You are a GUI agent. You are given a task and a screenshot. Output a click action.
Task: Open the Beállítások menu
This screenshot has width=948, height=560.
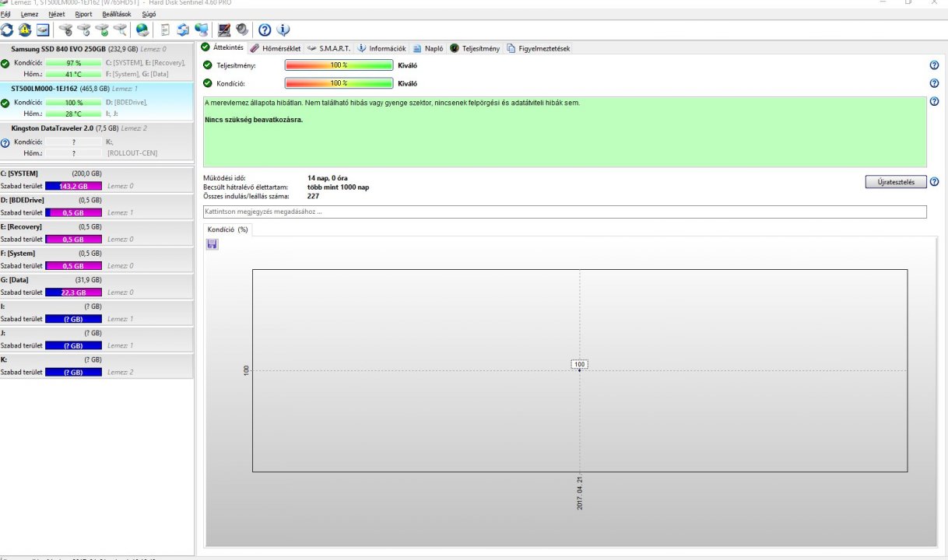tap(118, 14)
